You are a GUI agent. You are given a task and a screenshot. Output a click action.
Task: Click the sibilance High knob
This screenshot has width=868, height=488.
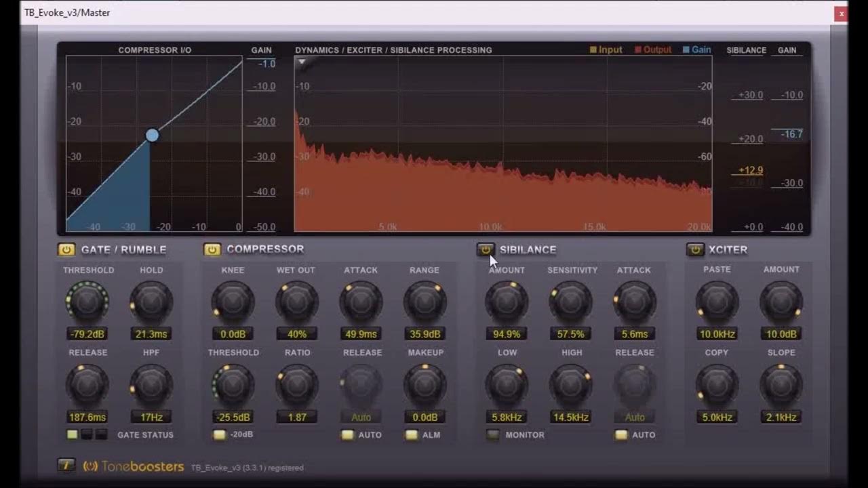[x=570, y=385]
